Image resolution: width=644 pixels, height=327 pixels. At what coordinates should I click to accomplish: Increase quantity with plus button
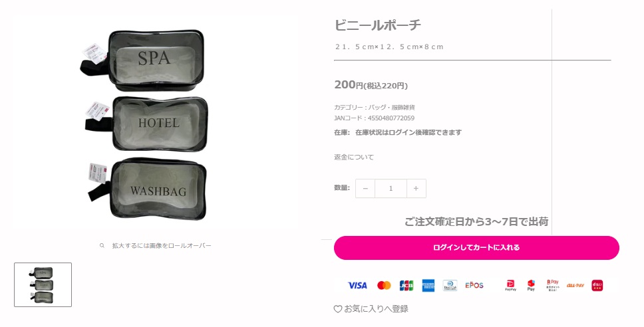click(416, 188)
